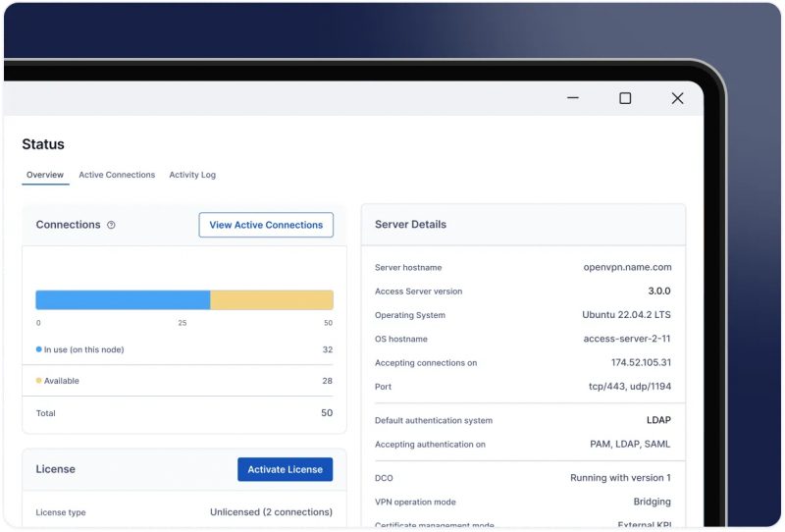Click the Connections panel title

[x=68, y=225]
